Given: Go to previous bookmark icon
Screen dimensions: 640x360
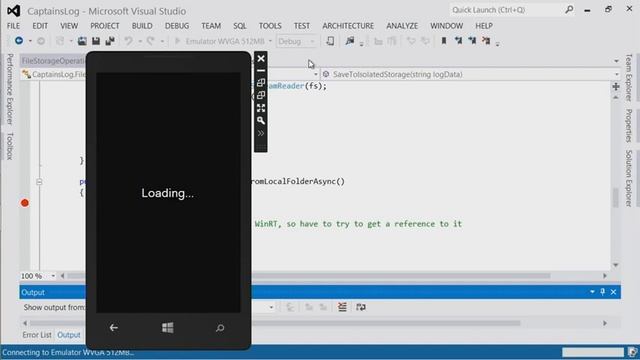Looking at the screenshot, I should [458, 41].
